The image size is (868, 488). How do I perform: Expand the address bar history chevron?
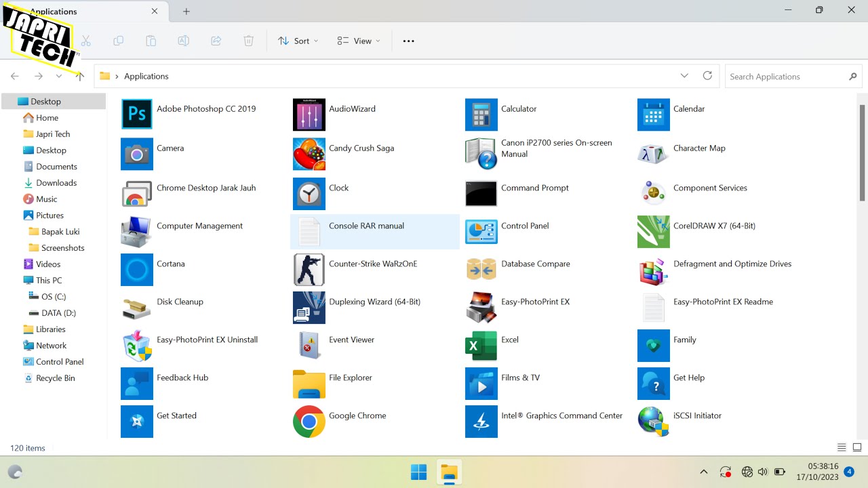pos(684,76)
